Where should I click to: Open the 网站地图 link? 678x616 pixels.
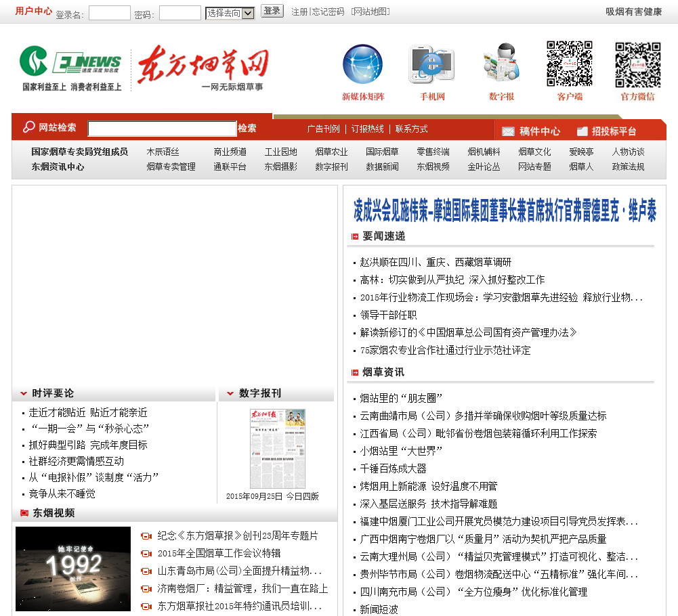[370, 12]
